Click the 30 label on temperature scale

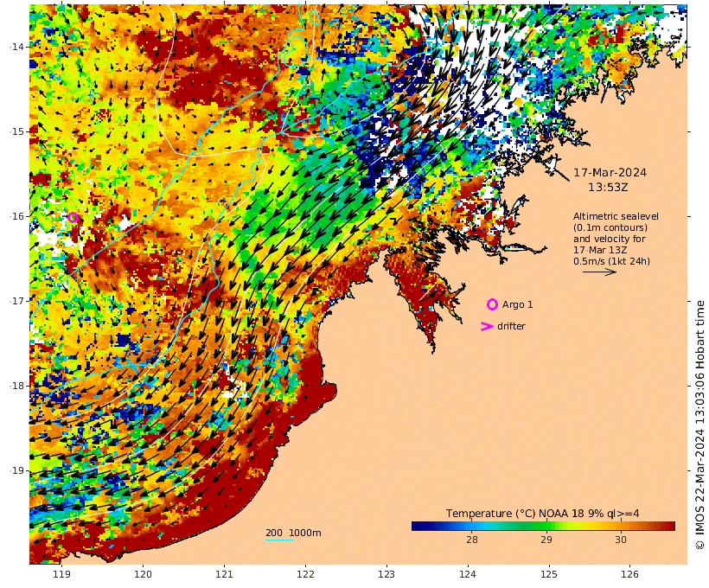pyautogui.click(x=621, y=540)
